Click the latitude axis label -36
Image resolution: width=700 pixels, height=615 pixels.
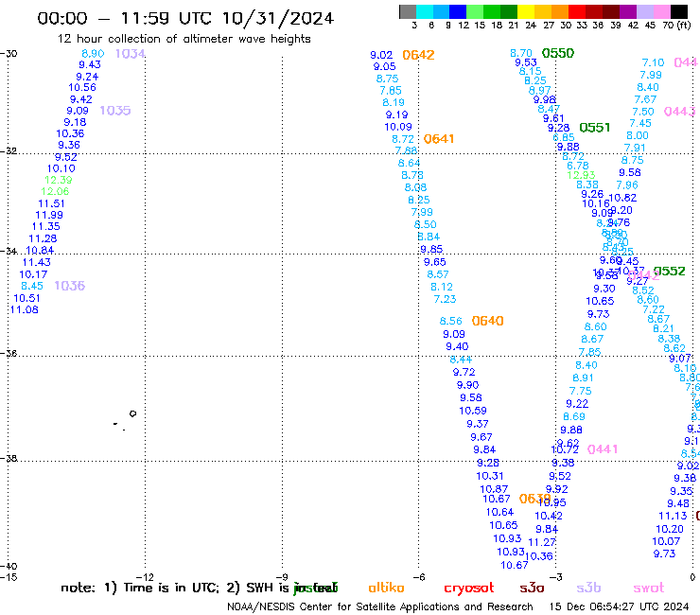(x=9, y=353)
